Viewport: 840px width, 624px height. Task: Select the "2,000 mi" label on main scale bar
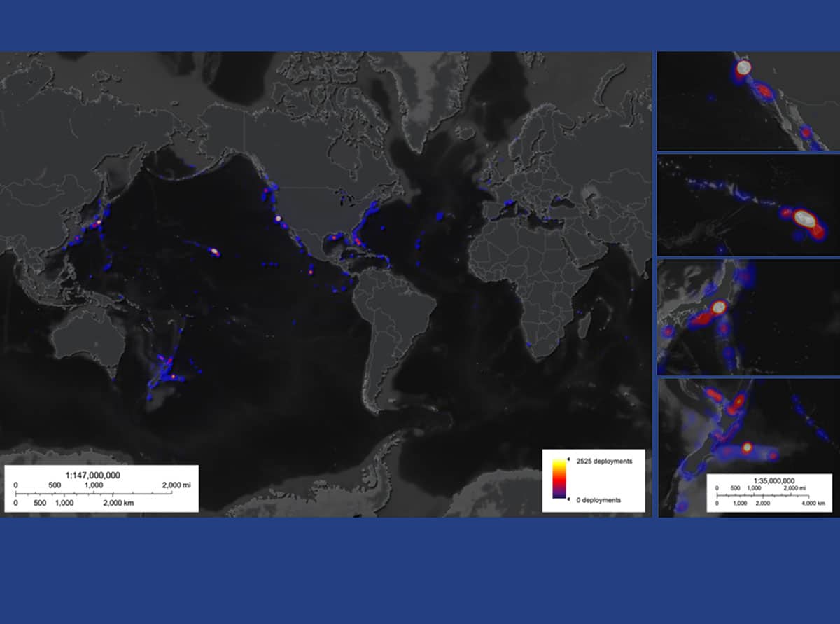pyautogui.click(x=176, y=485)
